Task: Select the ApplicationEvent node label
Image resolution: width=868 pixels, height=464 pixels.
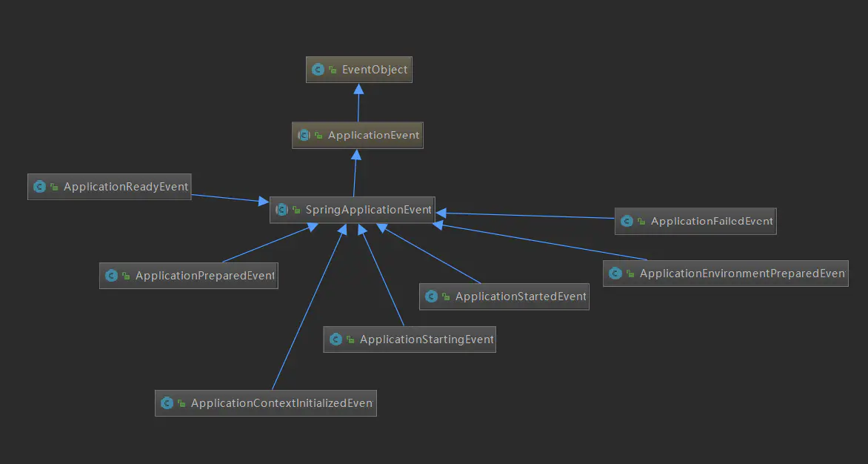Action: [x=374, y=135]
